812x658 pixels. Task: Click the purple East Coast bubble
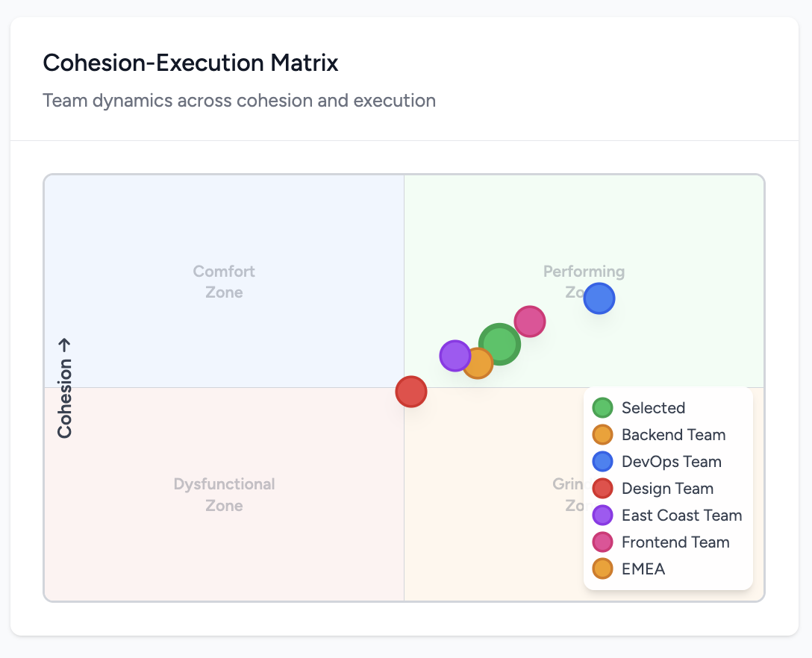(x=455, y=356)
